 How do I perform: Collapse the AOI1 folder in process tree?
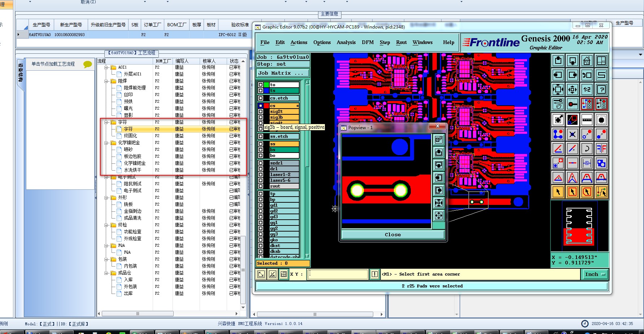pyautogui.click(x=106, y=67)
